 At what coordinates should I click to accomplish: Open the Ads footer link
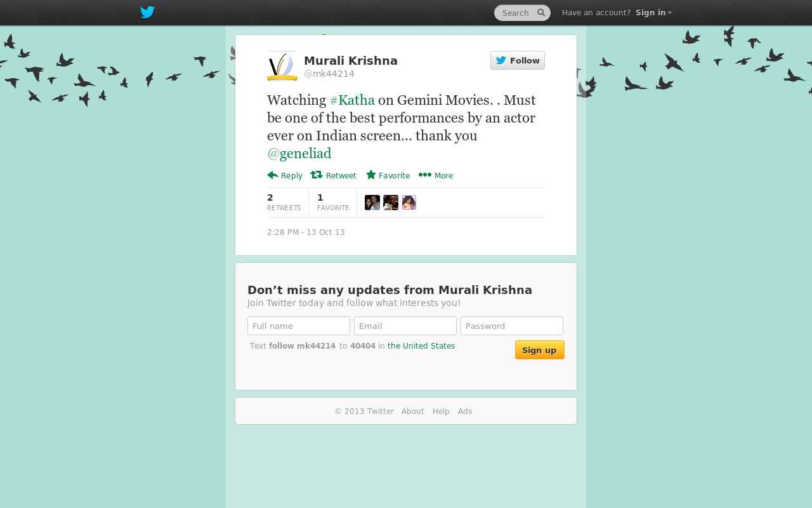[465, 411]
